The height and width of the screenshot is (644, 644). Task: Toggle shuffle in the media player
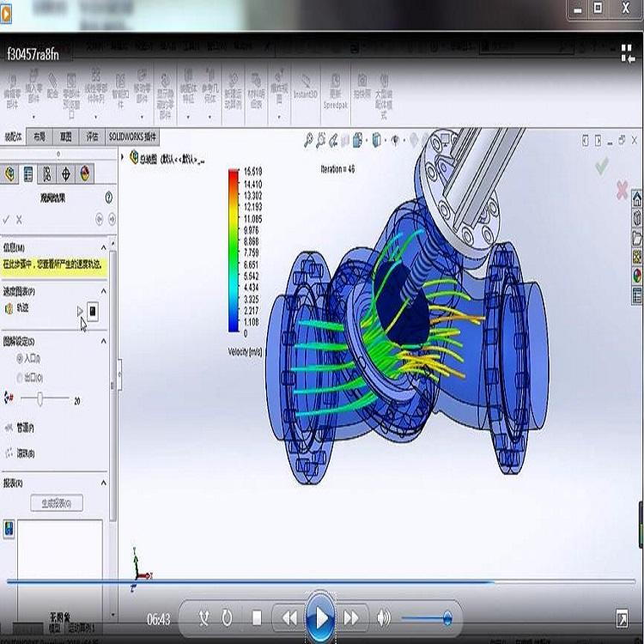coord(204,617)
